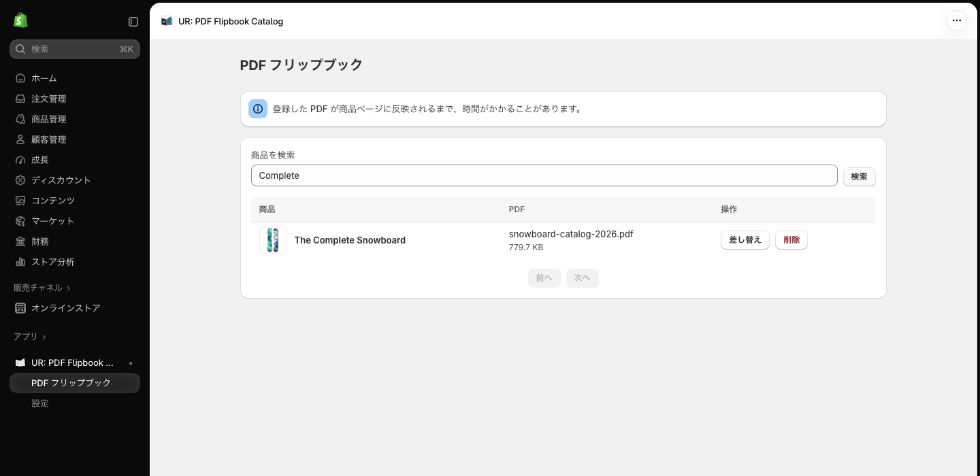Click the 財務 bank icon
The image size is (980, 476).
point(20,241)
